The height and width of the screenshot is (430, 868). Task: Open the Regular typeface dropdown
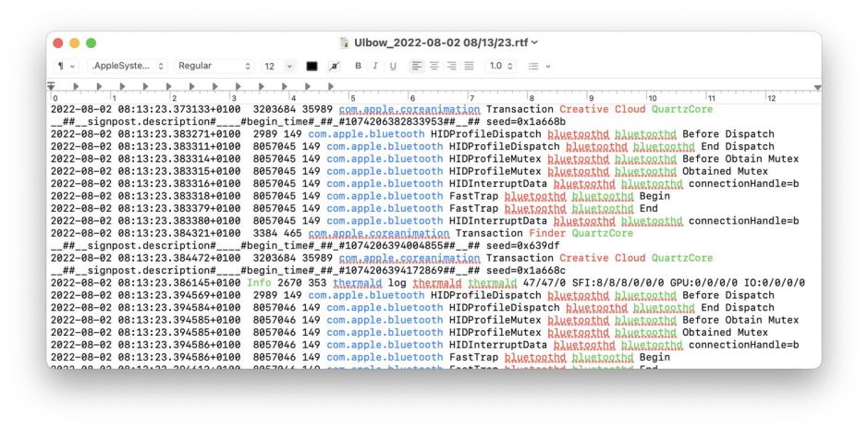coord(213,67)
